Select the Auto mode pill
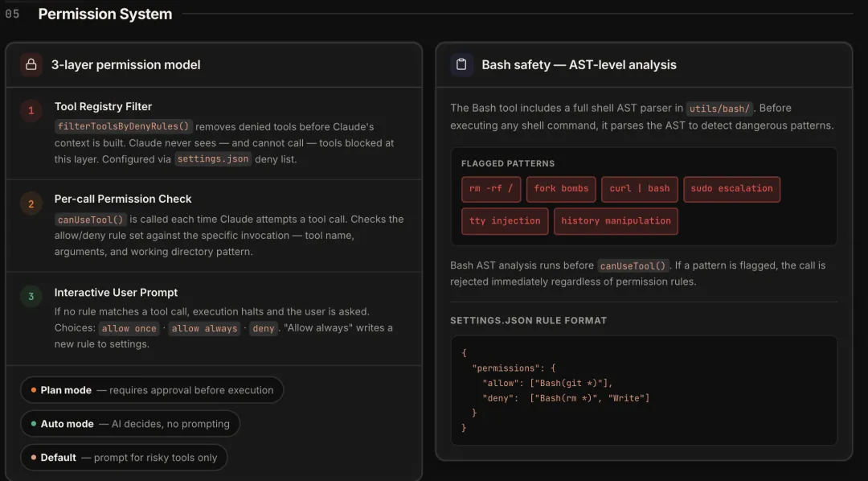This screenshot has width=868, height=481. (130, 424)
